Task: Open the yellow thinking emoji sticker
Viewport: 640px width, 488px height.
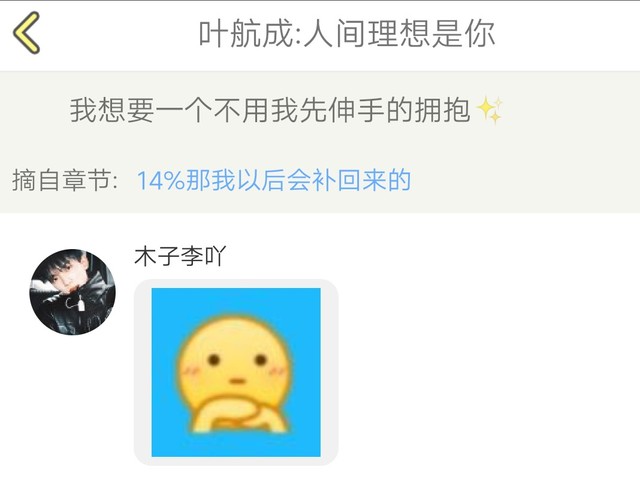Action: tap(236, 372)
